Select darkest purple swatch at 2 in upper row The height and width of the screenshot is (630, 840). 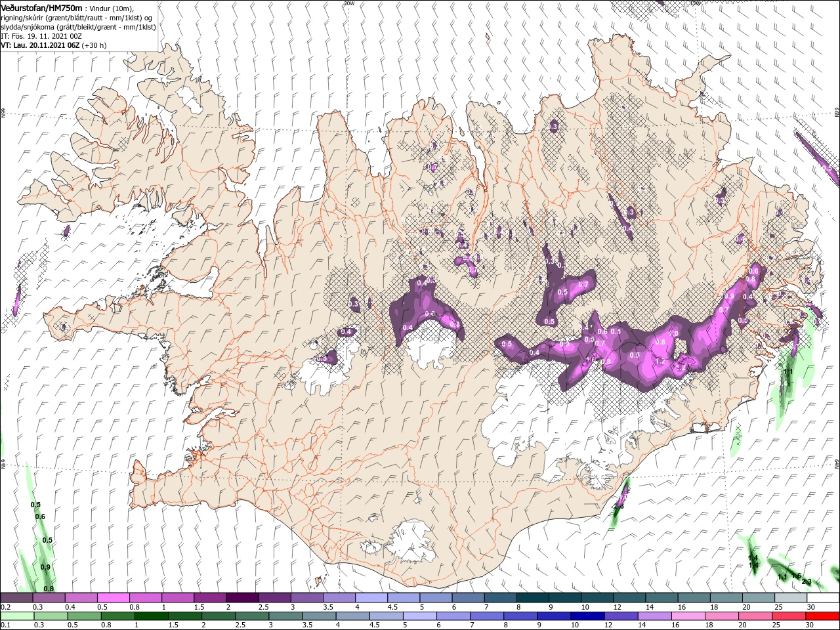click(x=241, y=598)
